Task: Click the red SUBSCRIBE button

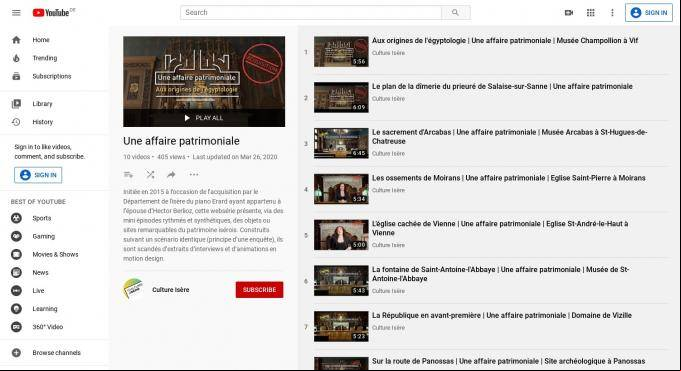Action: pyautogui.click(x=259, y=290)
